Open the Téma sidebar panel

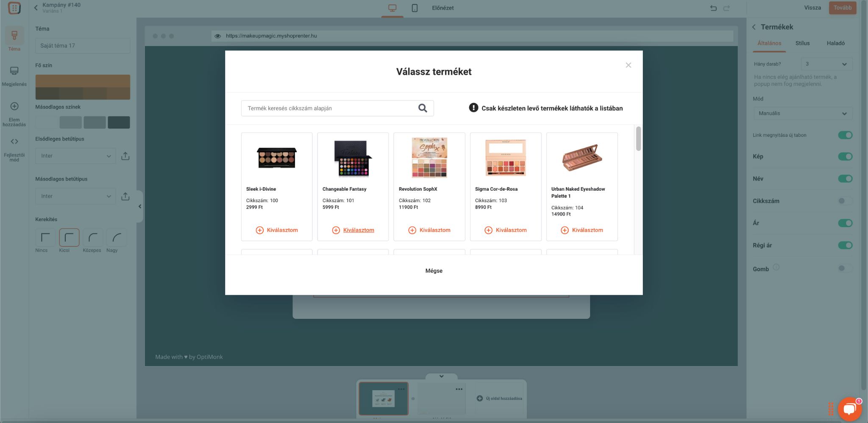coord(14,40)
